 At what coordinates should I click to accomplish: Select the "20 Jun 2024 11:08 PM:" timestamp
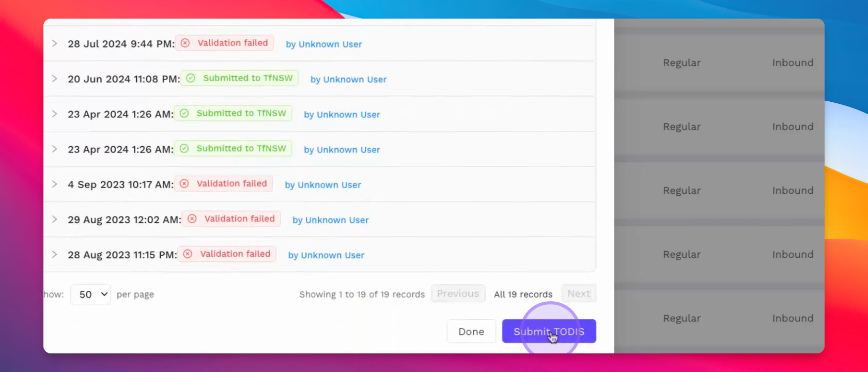pyautogui.click(x=124, y=79)
